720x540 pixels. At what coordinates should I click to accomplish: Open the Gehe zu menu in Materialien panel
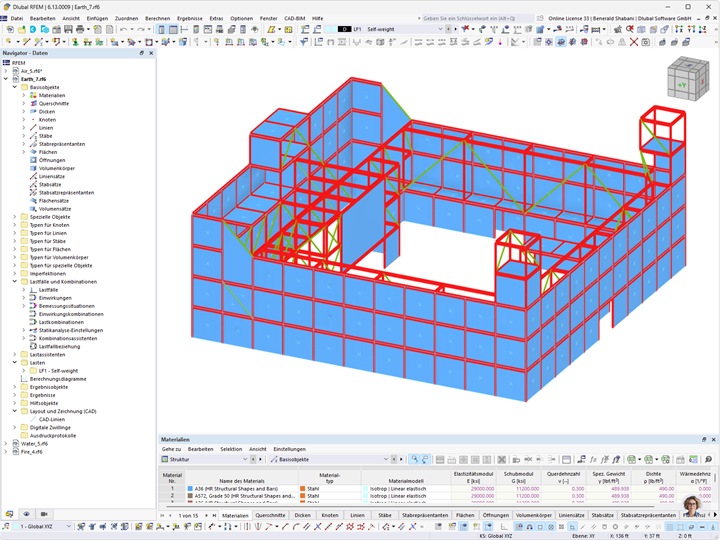[171, 449]
